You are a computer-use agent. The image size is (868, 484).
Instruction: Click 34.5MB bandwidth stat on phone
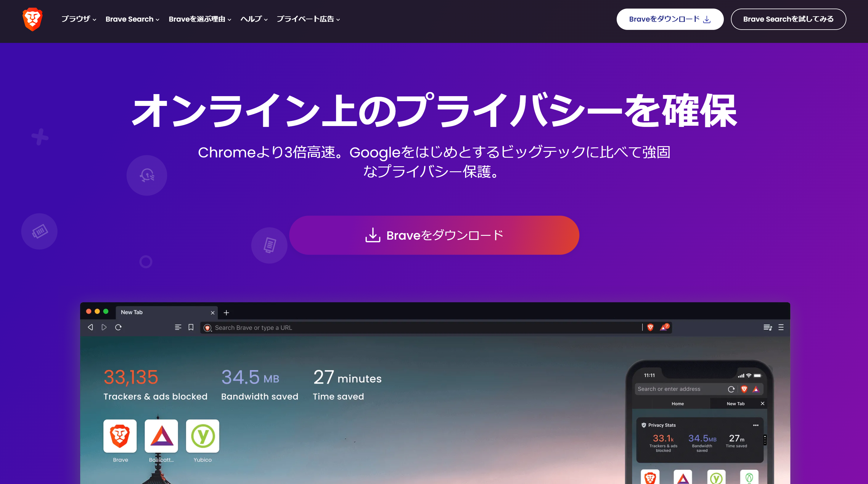point(702,443)
